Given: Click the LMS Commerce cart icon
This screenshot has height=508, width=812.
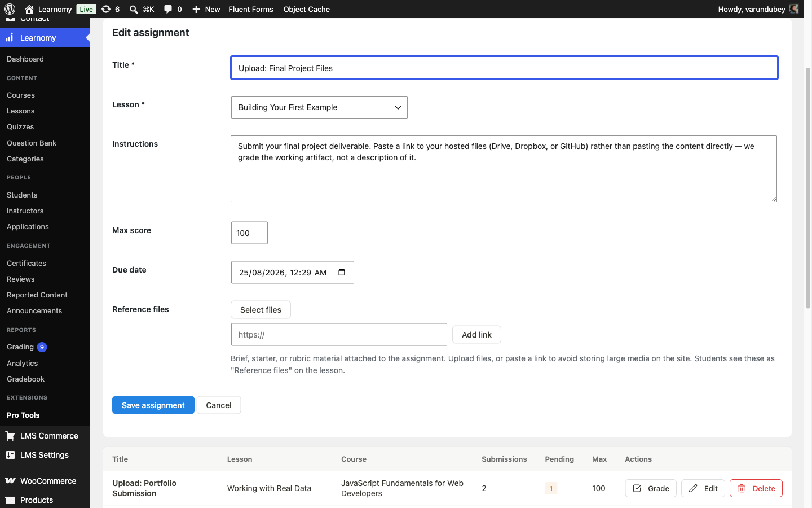Looking at the screenshot, I should tap(10, 436).
